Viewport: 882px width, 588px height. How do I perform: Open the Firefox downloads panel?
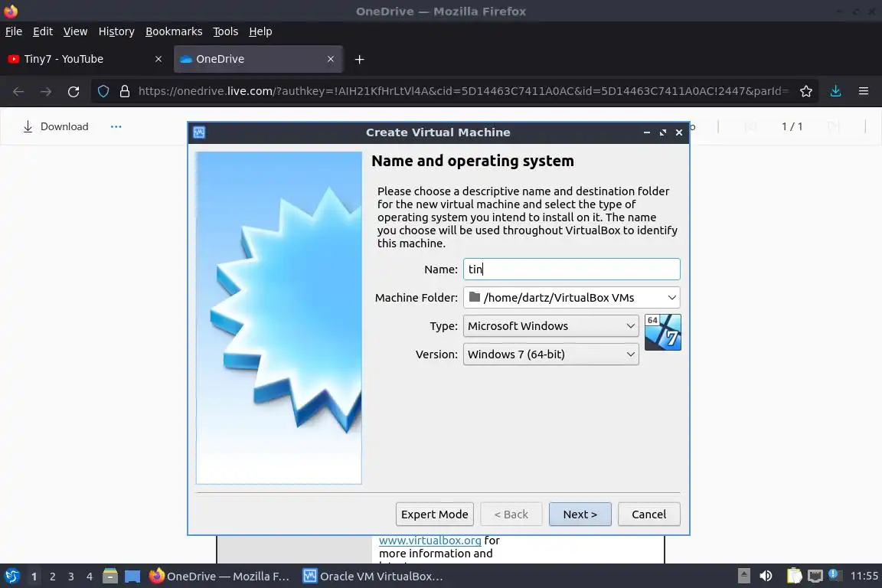point(836,91)
